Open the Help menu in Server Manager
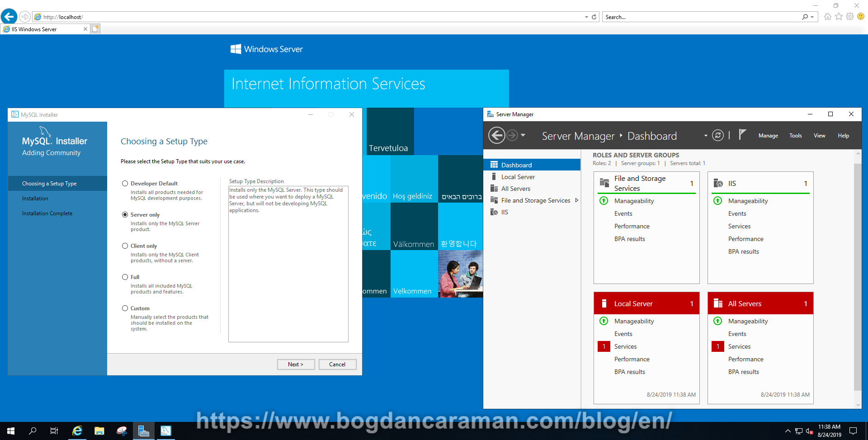Viewport: 868px width, 440px height. click(x=844, y=136)
